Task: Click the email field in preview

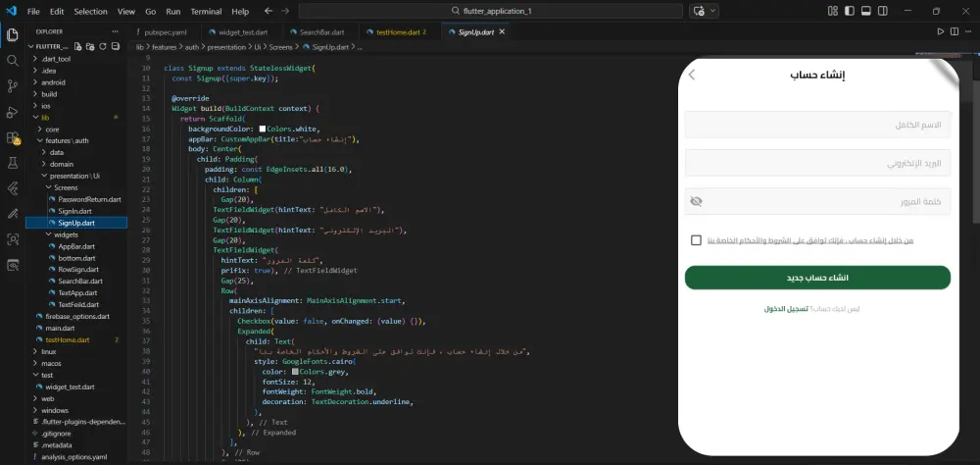Action: (x=817, y=163)
